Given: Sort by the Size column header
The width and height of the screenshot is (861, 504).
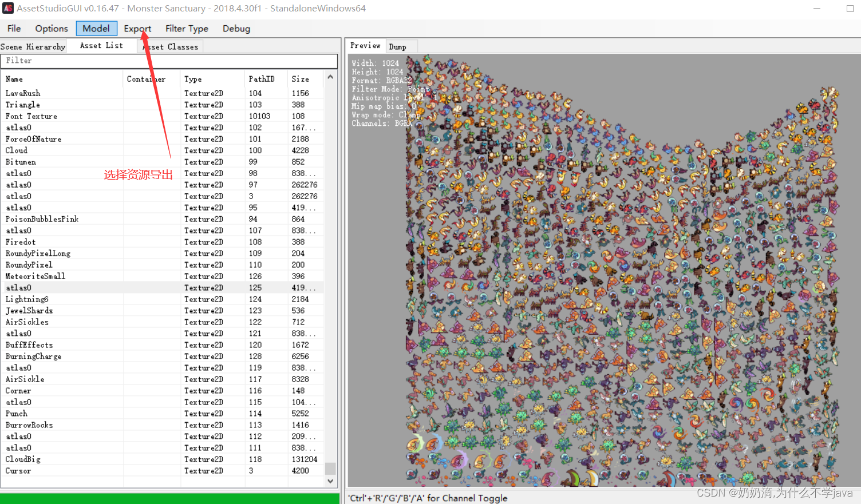Looking at the screenshot, I should pos(305,79).
